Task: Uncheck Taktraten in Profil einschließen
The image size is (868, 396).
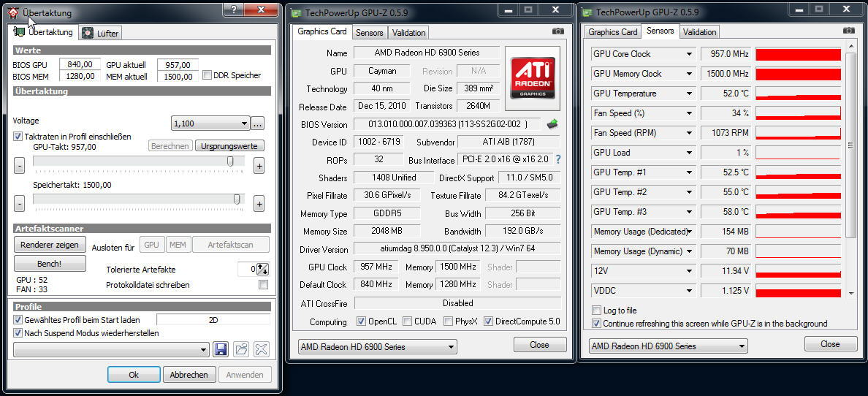Action: [x=18, y=136]
